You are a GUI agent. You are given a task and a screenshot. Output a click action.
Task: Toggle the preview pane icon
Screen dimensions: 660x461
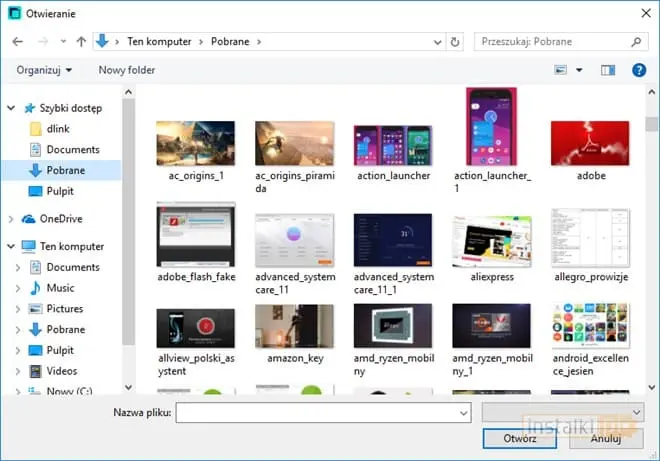pos(608,70)
